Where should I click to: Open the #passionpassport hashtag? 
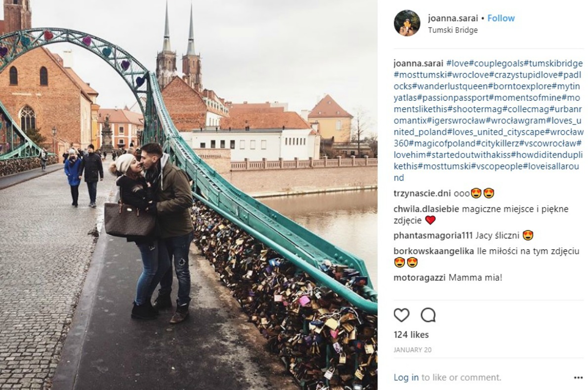point(454,98)
